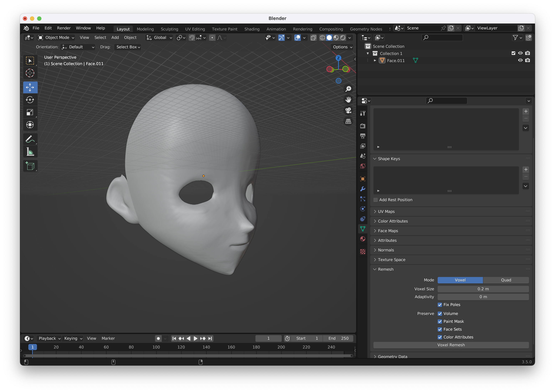555x392 pixels.
Task: Click the Add Cube tool icon
Action: (30, 166)
